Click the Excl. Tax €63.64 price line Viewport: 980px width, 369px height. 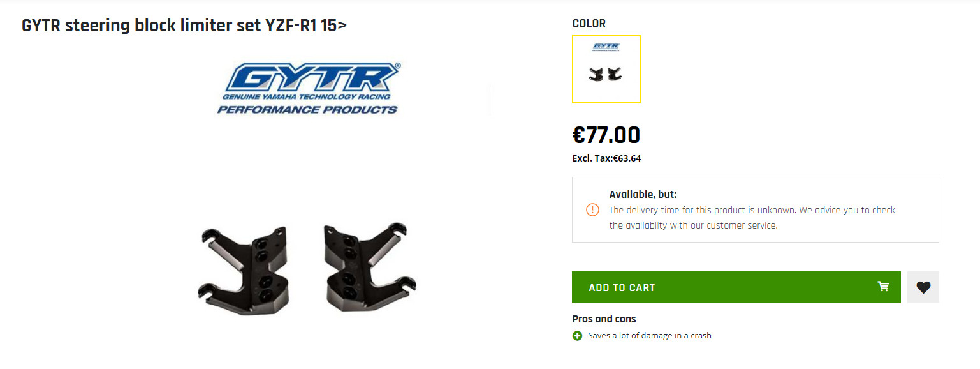click(606, 158)
